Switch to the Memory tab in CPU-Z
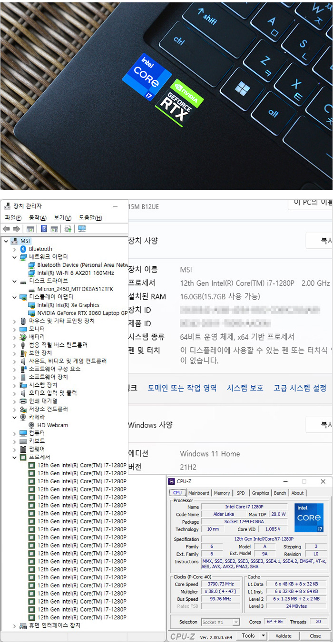333x644 pixels. 222,493
